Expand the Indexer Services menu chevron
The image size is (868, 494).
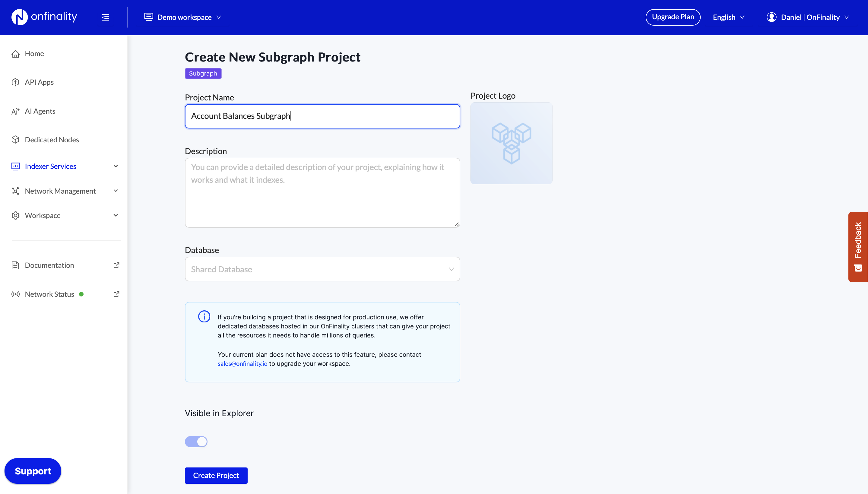[116, 166]
